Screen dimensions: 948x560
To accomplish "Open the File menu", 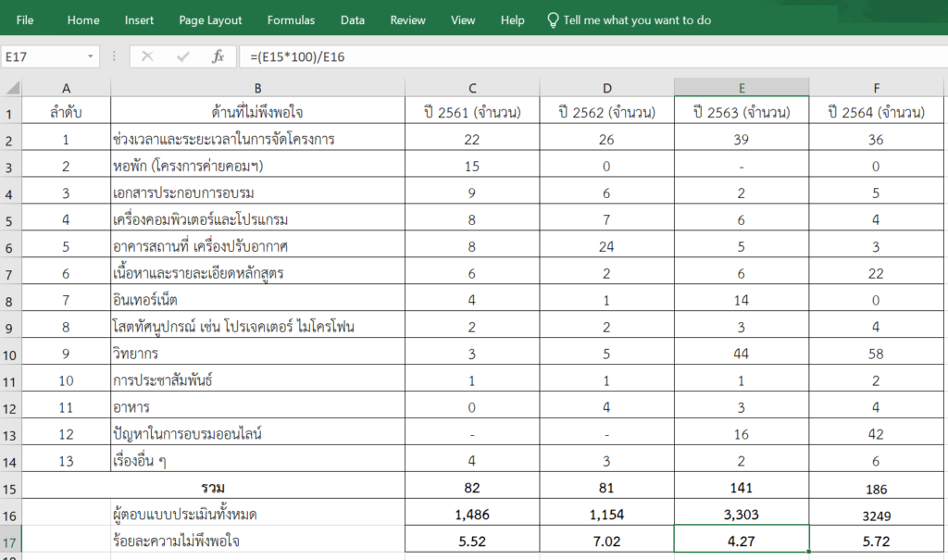I will point(25,19).
